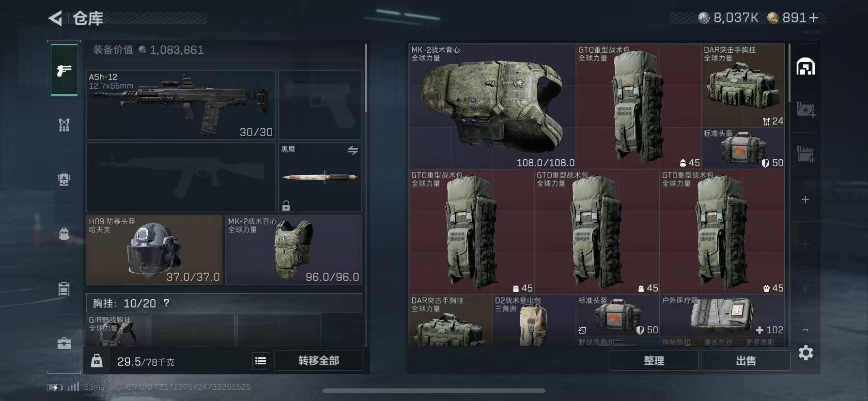Click the add storage box icon
The image size is (868, 401).
pos(806,109)
